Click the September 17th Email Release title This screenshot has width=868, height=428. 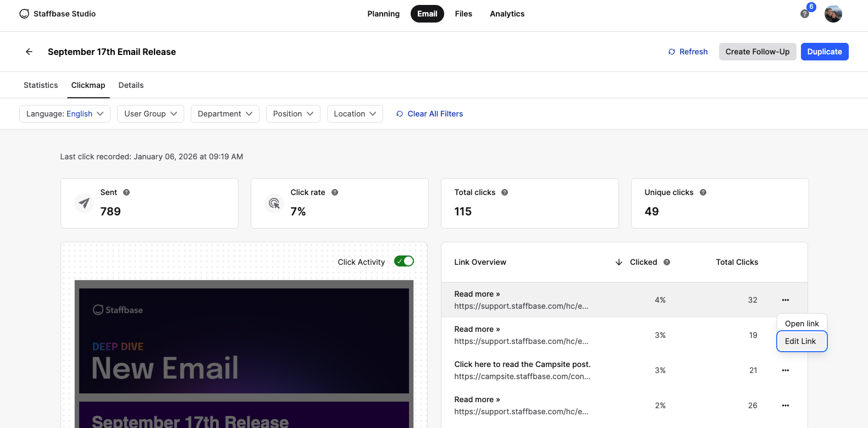(112, 52)
